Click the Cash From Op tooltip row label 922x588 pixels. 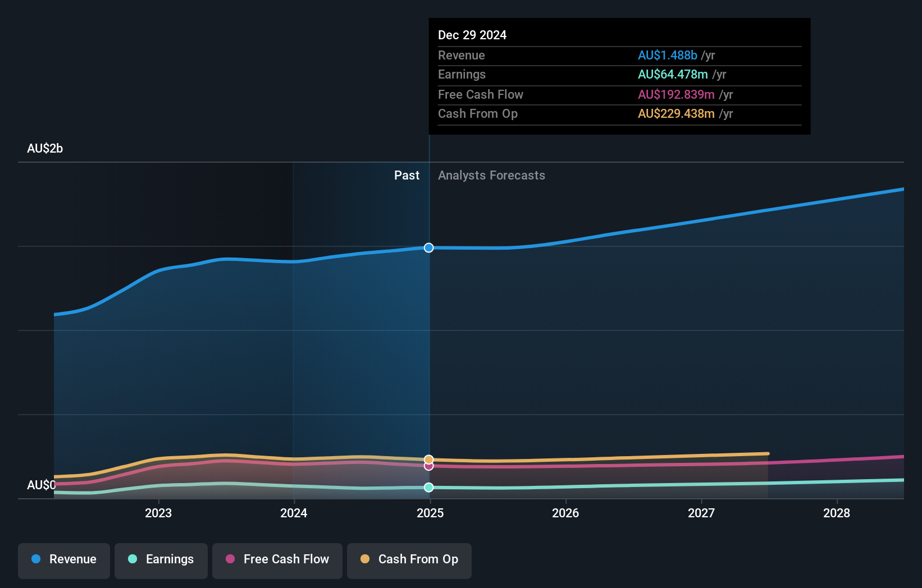coord(478,113)
